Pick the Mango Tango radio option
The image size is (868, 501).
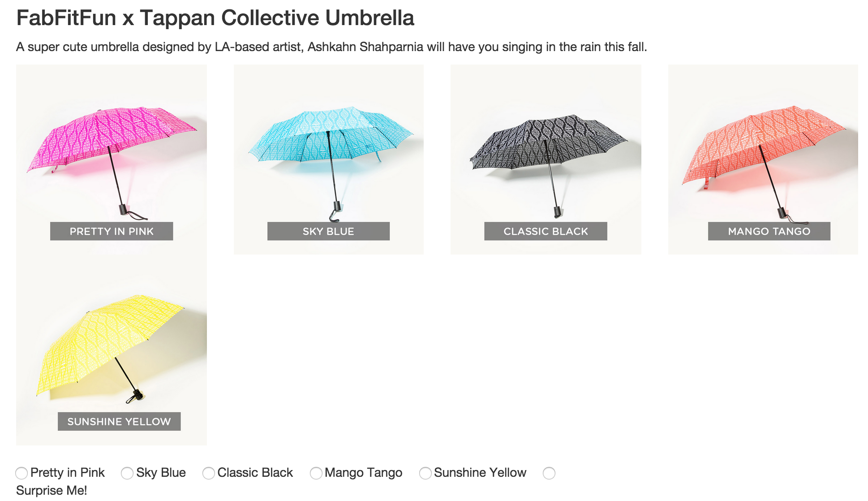click(316, 473)
